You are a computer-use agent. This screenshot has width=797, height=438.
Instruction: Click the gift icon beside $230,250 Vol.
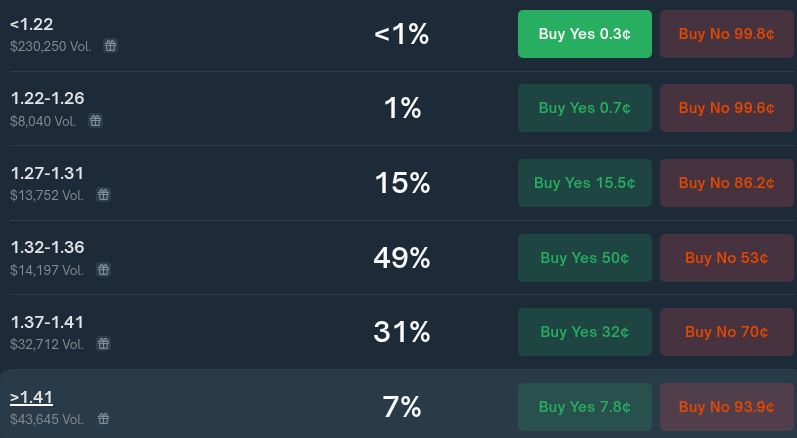click(110, 46)
